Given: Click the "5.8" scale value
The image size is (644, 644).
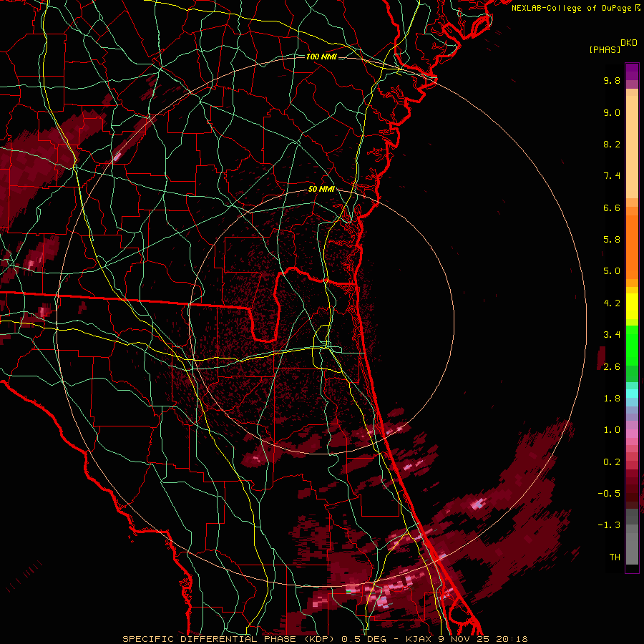Looking at the screenshot, I should 612,240.
